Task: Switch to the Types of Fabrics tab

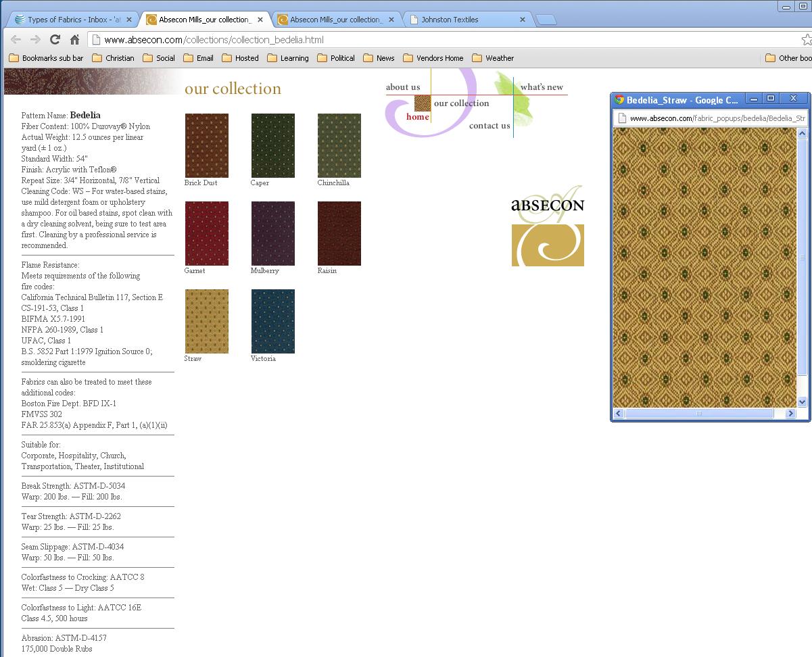Action: [x=72, y=20]
